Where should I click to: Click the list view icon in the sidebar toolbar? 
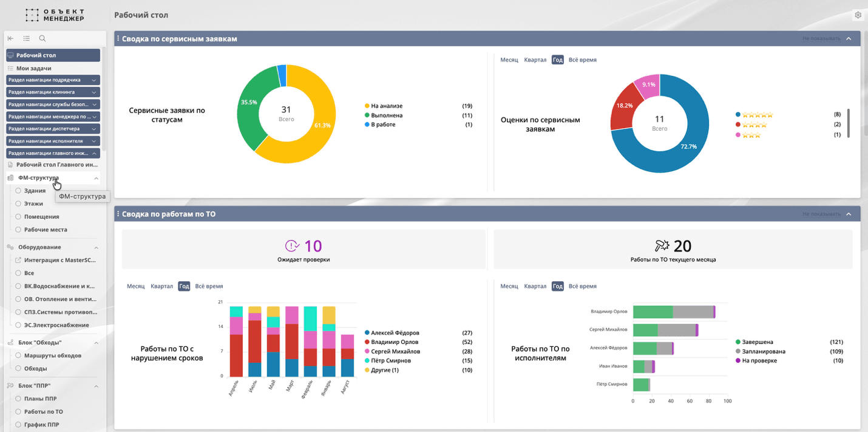click(x=27, y=38)
